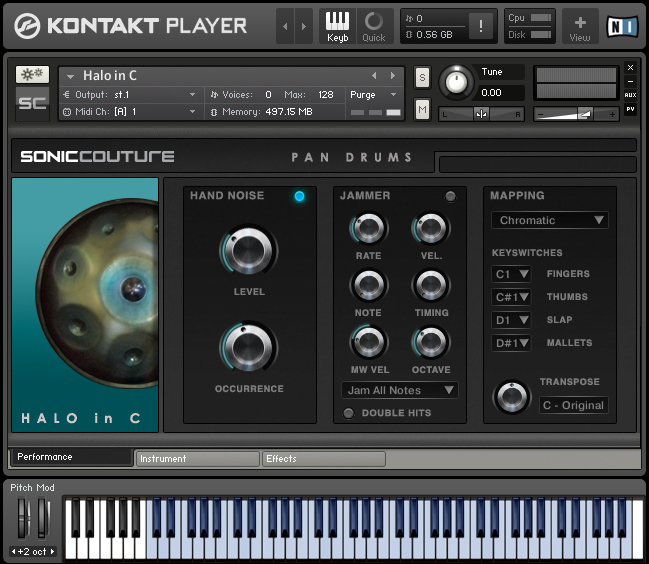Go to next instrument in rack header

(x=304, y=26)
